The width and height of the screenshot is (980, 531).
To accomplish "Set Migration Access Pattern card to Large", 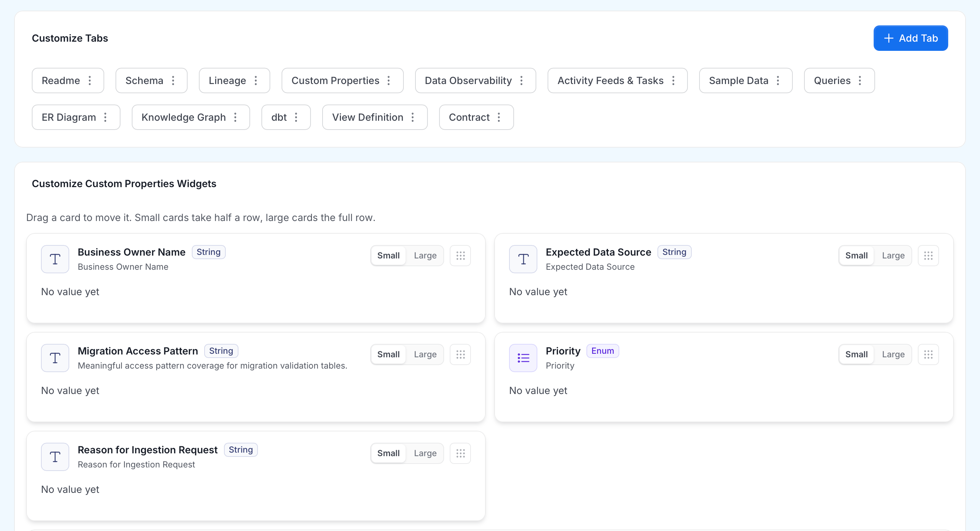I will (425, 354).
